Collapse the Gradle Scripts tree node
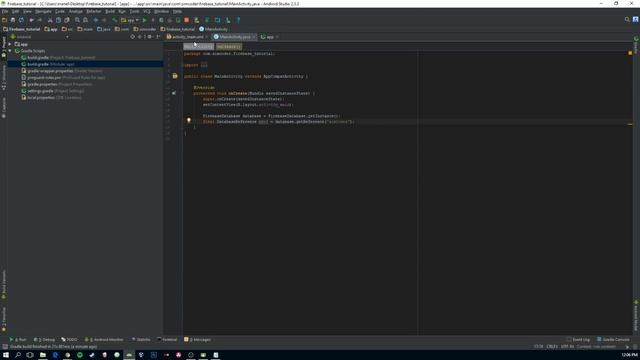 (10, 51)
